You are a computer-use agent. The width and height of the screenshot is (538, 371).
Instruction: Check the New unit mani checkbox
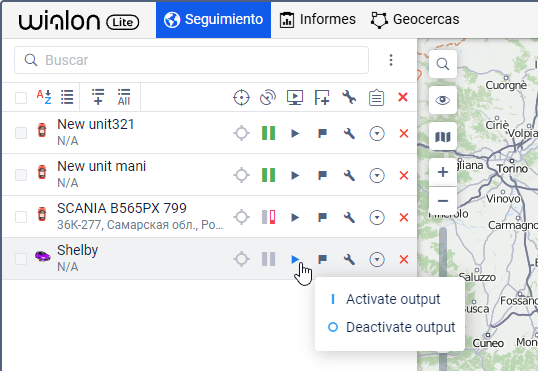pyautogui.click(x=21, y=175)
